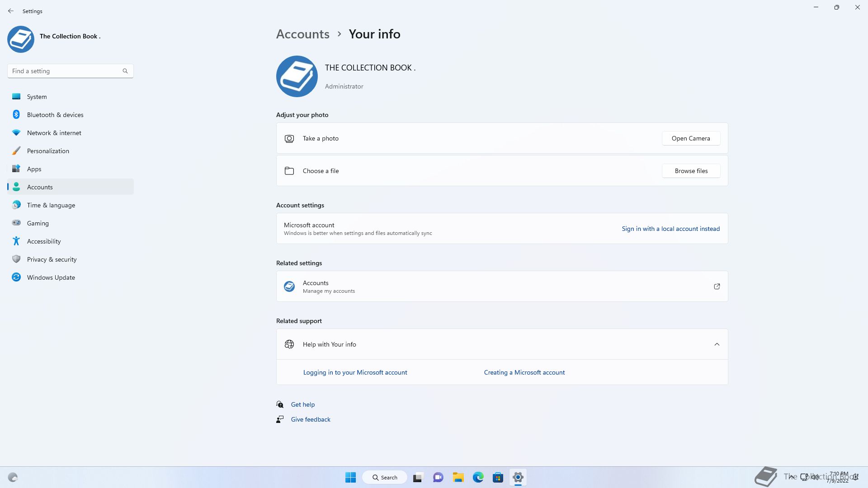Open the weather widget icon on taskbar
868x488 pixels.
(x=13, y=477)
